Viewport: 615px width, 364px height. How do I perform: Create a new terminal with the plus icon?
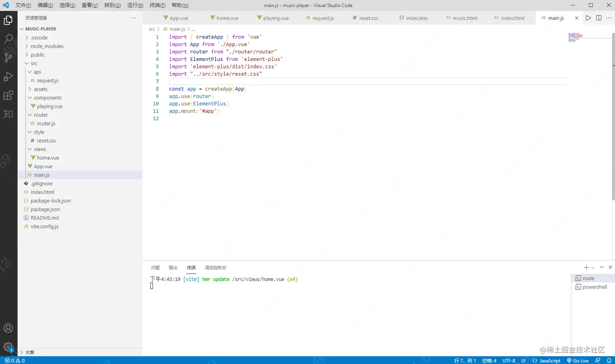[x=586, y=267]
